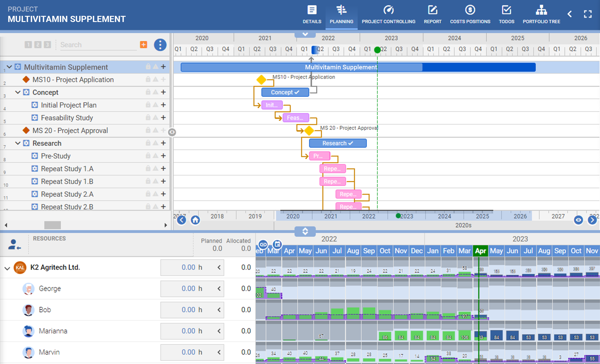Open the Todos tab

(x=507, y=15)
